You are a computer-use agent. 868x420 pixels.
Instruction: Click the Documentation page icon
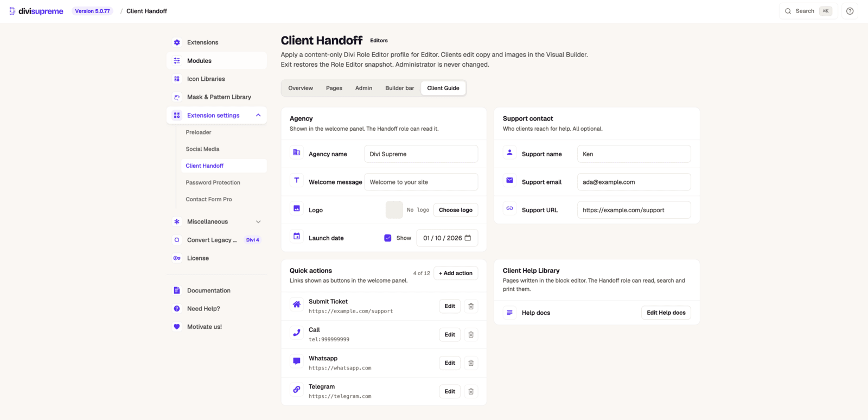coord(177,290)
